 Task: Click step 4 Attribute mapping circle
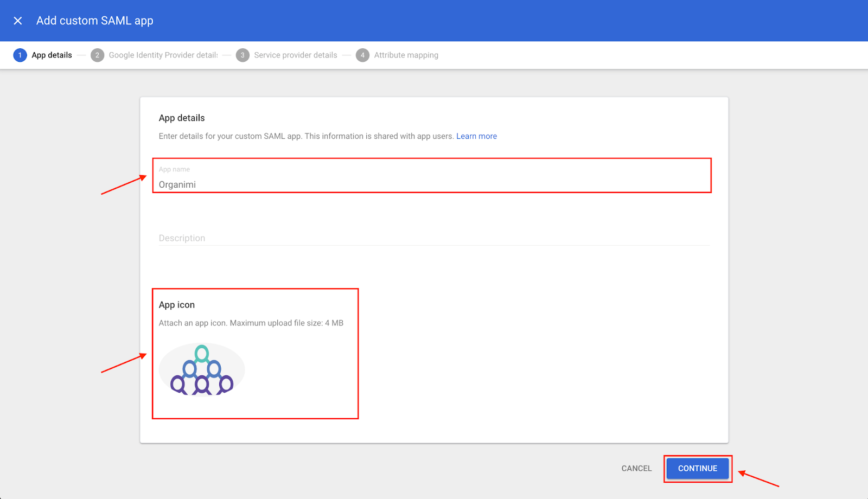(362, 55)
